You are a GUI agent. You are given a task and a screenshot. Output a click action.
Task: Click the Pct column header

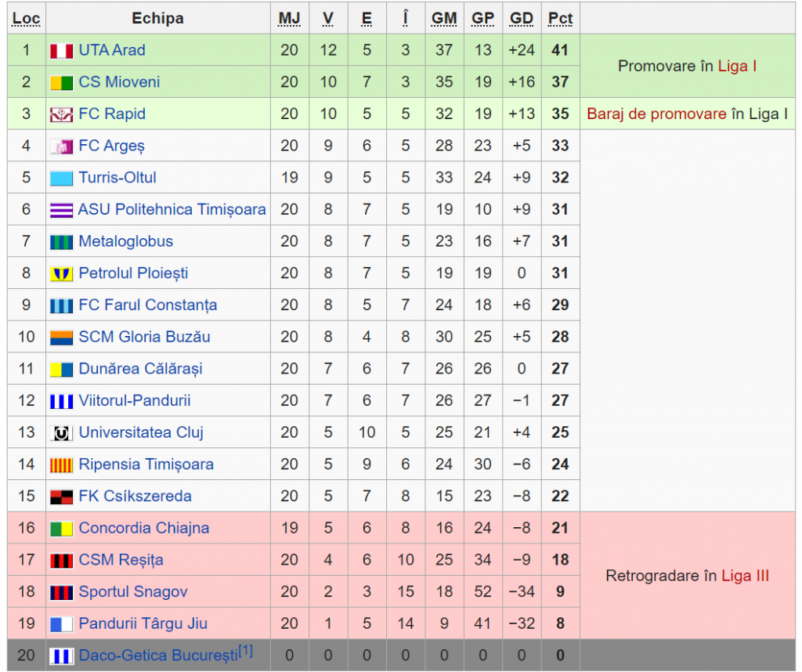coord(560,19)
